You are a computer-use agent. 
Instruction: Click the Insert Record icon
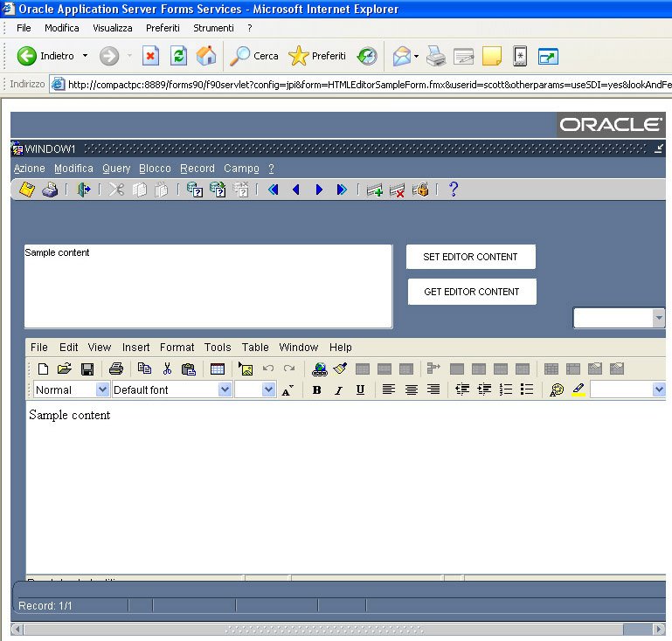coord(375,190)
